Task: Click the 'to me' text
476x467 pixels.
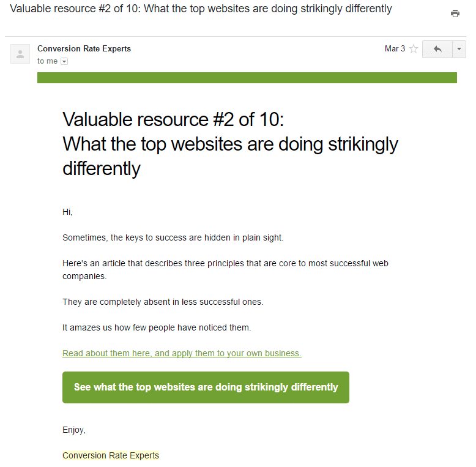Action: pos(47,61)
